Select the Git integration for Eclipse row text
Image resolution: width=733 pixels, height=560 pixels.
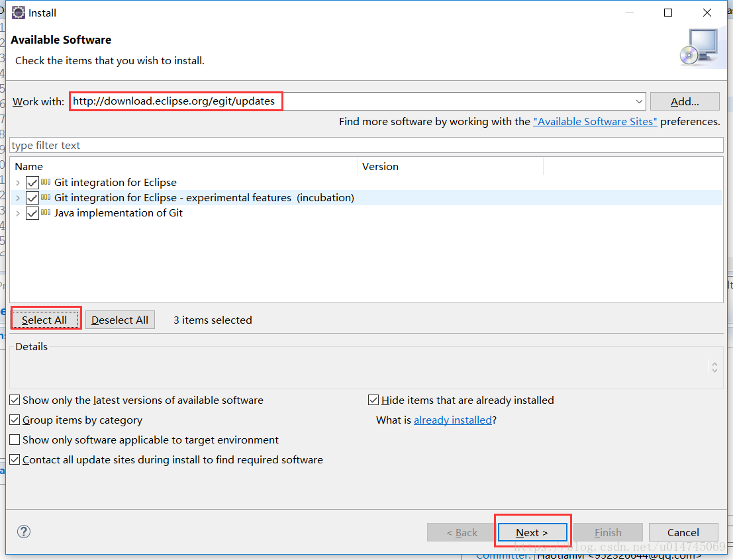115,183
